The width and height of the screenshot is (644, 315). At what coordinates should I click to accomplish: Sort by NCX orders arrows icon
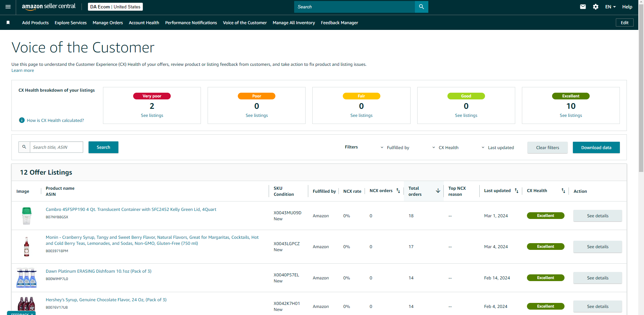click(398, 191)
